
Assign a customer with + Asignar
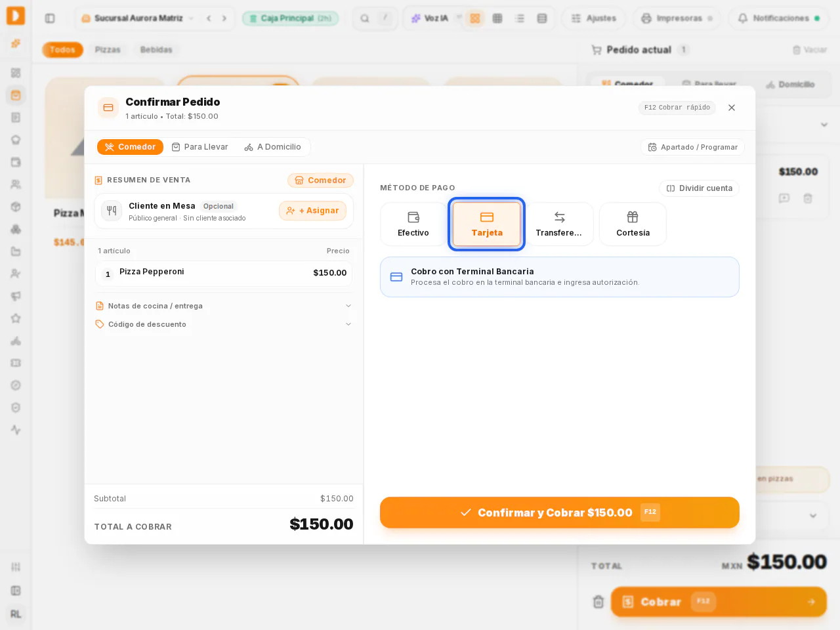coord(312,211)
